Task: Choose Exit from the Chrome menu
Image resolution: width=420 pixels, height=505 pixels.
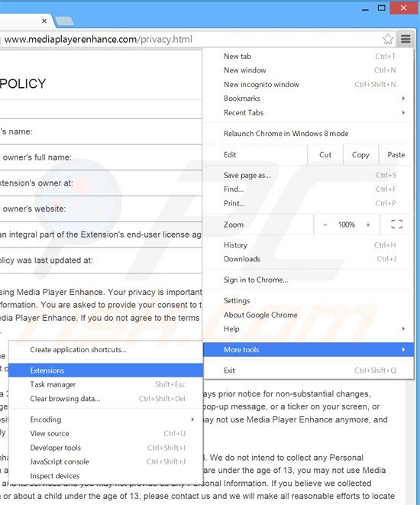Action: pyautogui.click(x=309, y=371)
